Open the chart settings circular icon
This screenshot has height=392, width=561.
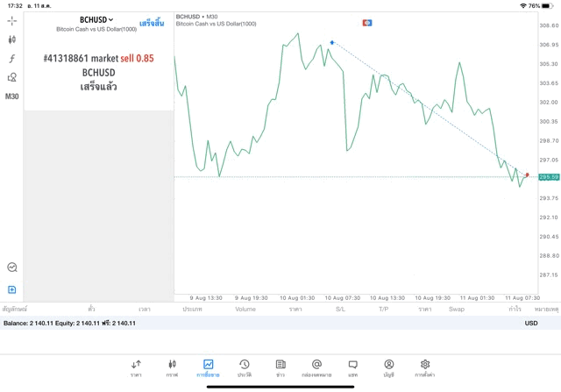click(x=12, y=267)
